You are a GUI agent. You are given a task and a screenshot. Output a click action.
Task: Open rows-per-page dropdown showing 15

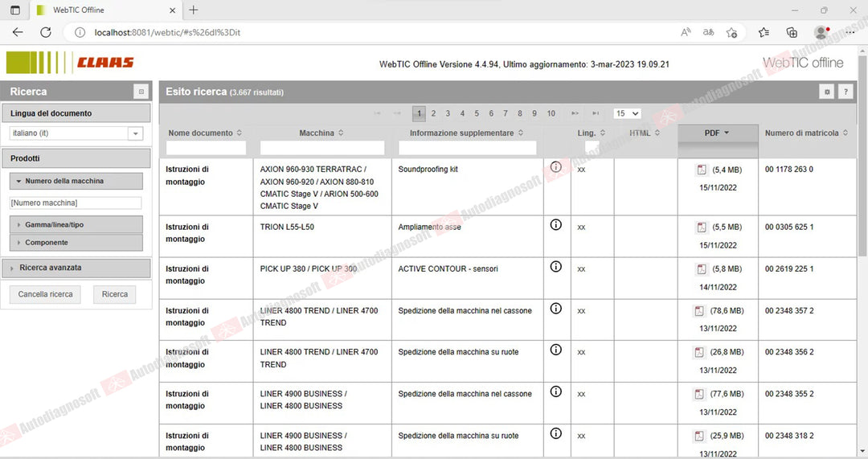pyautogui.click(x=627, y=113)
